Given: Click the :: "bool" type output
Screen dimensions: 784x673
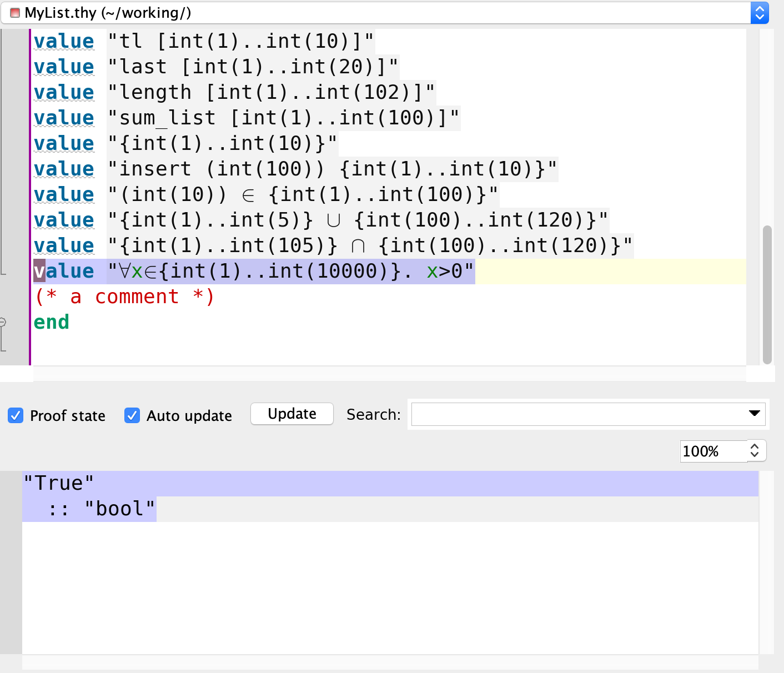Looking at the screenshot, I should coord(101,509).
